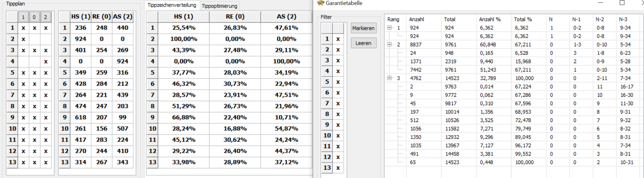Toggle the empty draw cell in Tippplan row 2
Viewport: 644px width, 178px height.
click(x=34, y=39)
